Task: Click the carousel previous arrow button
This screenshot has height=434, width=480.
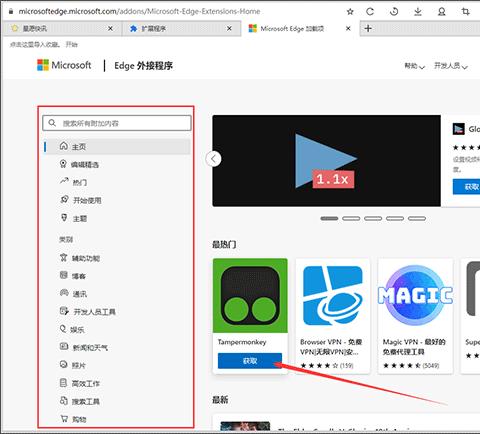Action: (214, 159)
